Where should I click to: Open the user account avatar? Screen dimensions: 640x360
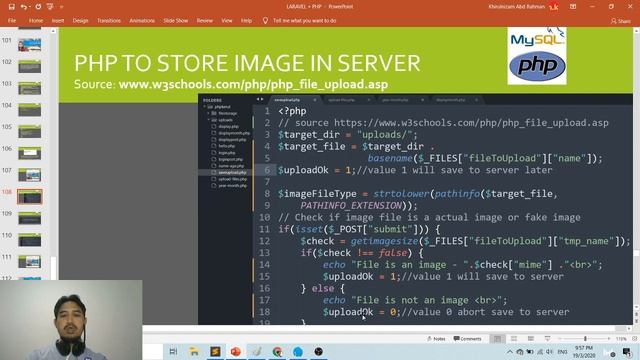553,7
